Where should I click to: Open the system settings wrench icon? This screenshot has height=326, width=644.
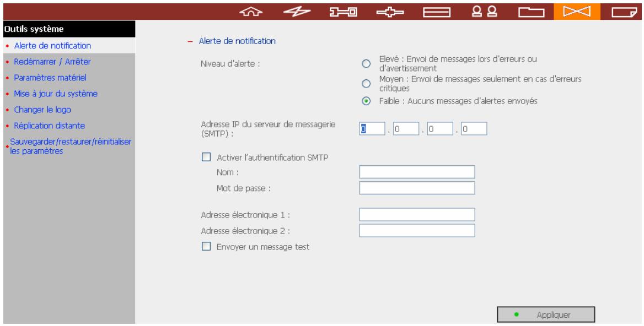(344, 12)
